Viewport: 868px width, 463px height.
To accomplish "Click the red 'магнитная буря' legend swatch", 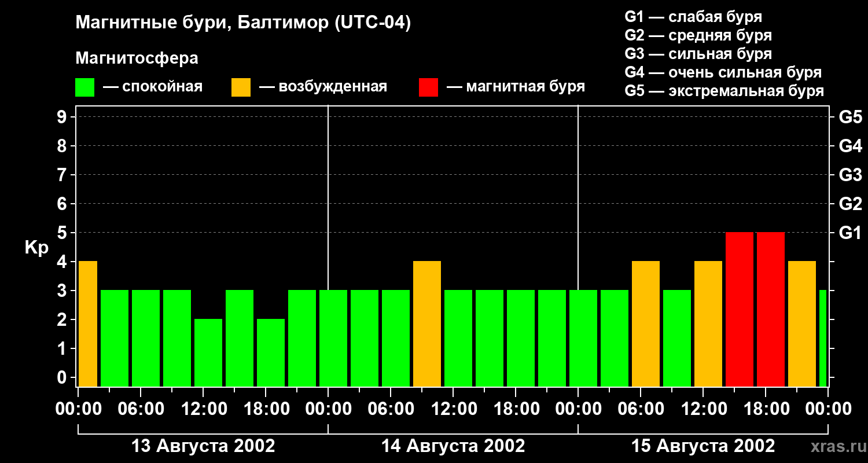I will (428, 87).
